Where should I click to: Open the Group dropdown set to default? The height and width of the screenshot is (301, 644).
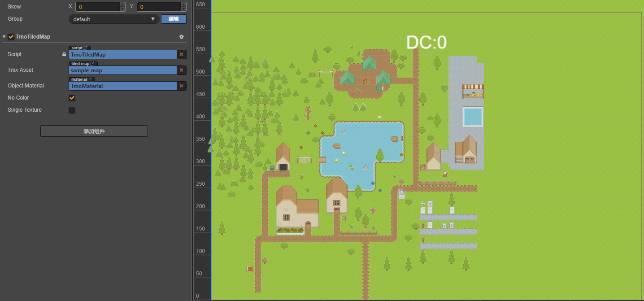tap(114, 19)
